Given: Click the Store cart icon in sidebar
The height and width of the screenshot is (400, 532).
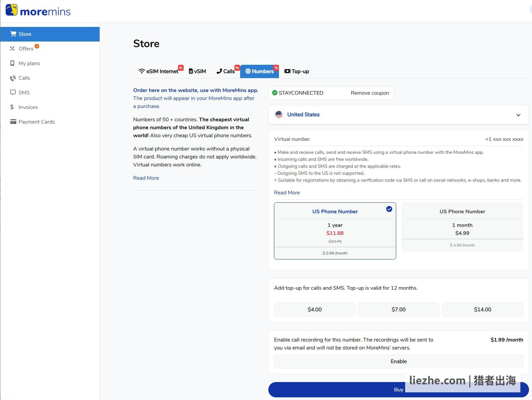Looking at the screenshot, I should pos(13,34).
